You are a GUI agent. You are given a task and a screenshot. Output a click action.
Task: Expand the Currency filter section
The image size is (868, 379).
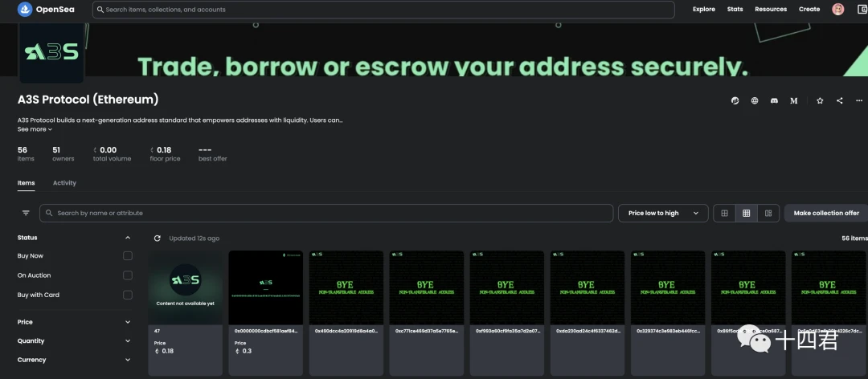[x=75, y=360]
